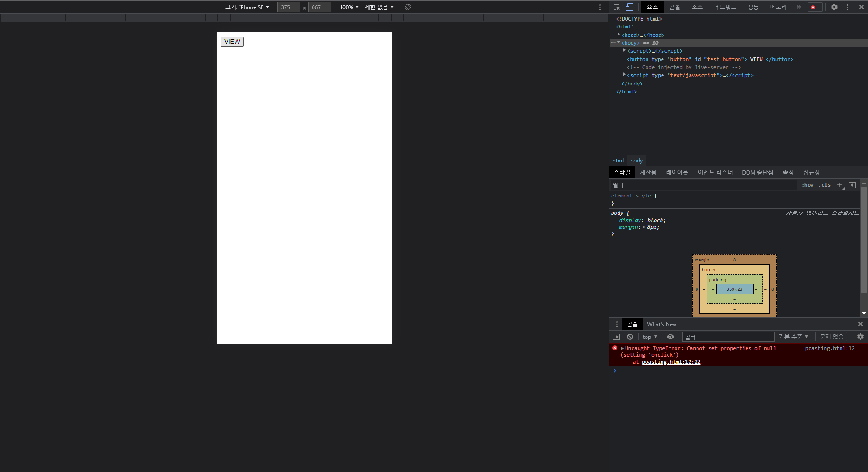Screen dimensions: 868x472
Task: Open the 기본 수준 log level dropdown
Action: 793,337
